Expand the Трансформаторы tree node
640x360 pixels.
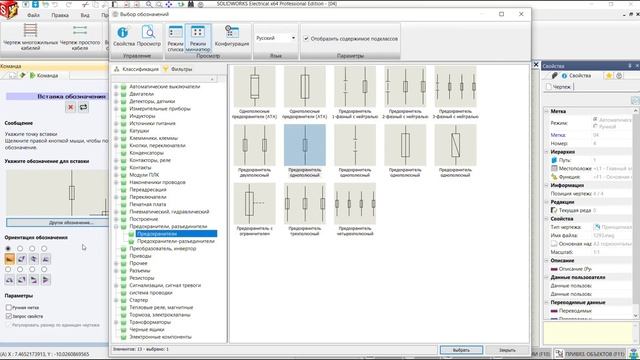[x=116, y=322]
